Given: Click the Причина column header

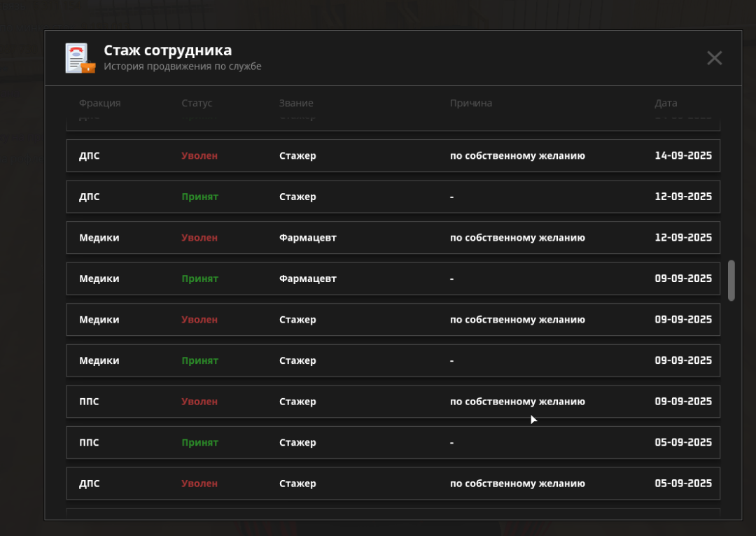Looking at the screenshot, I should click(470, 103).
